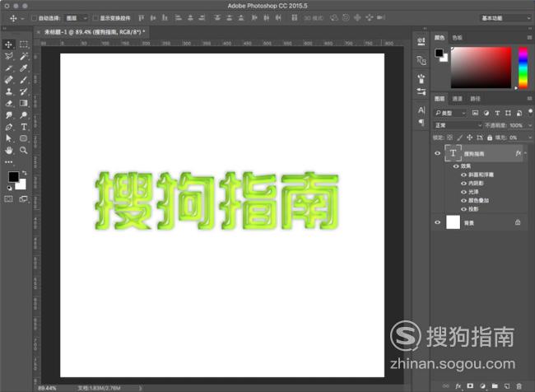Open the Opacity slider dropdown arrow
Image resolution: width=535 pixels, height=392 pixels.
(530, 126)
